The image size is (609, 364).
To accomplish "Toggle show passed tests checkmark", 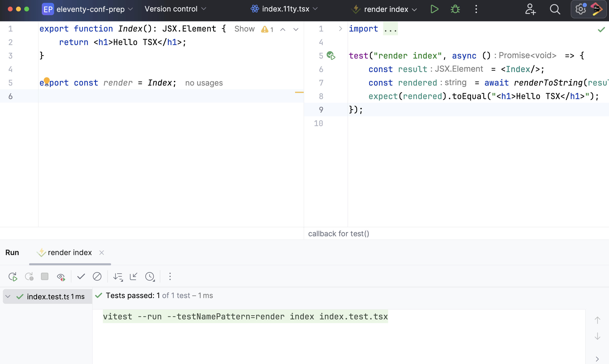I will tap(81, 277).
